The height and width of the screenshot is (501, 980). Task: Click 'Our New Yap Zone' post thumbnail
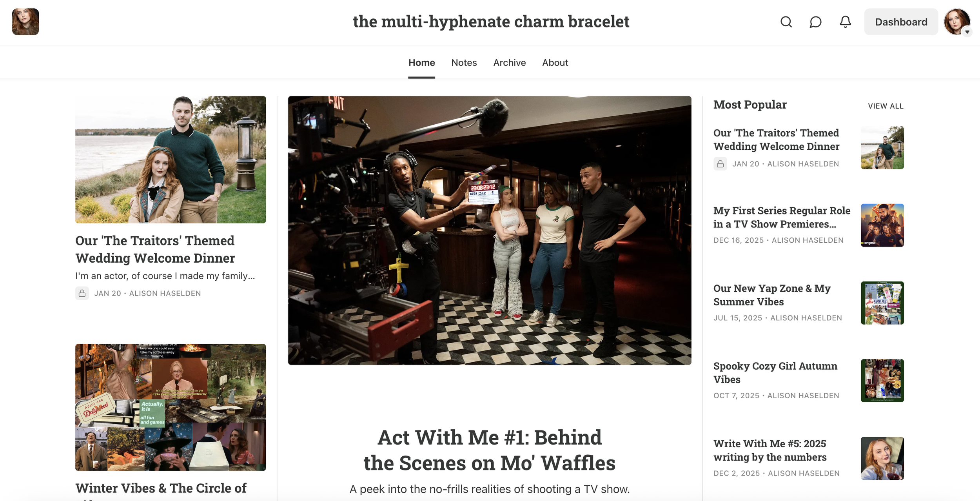(882, 303)
